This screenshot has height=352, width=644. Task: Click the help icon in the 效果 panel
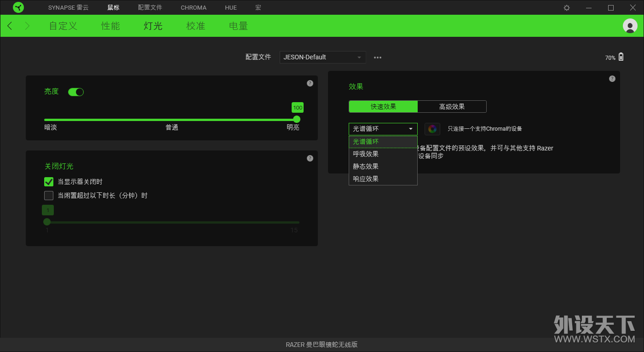[612, 79]
